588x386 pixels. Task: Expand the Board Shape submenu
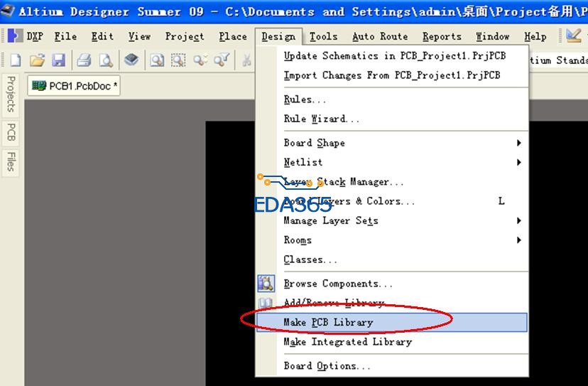[392, 143]
